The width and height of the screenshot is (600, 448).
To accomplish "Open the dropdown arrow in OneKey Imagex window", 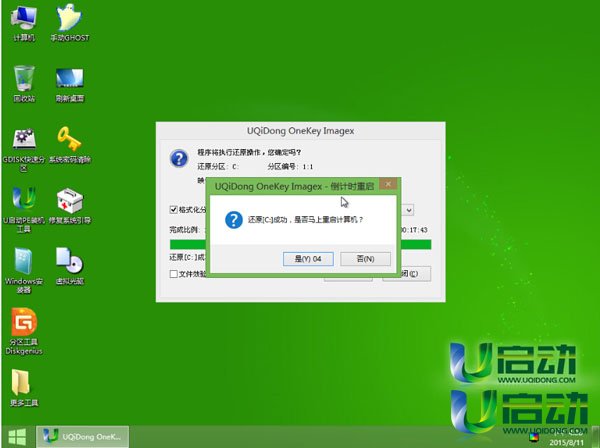I will (x=409, y=210).
